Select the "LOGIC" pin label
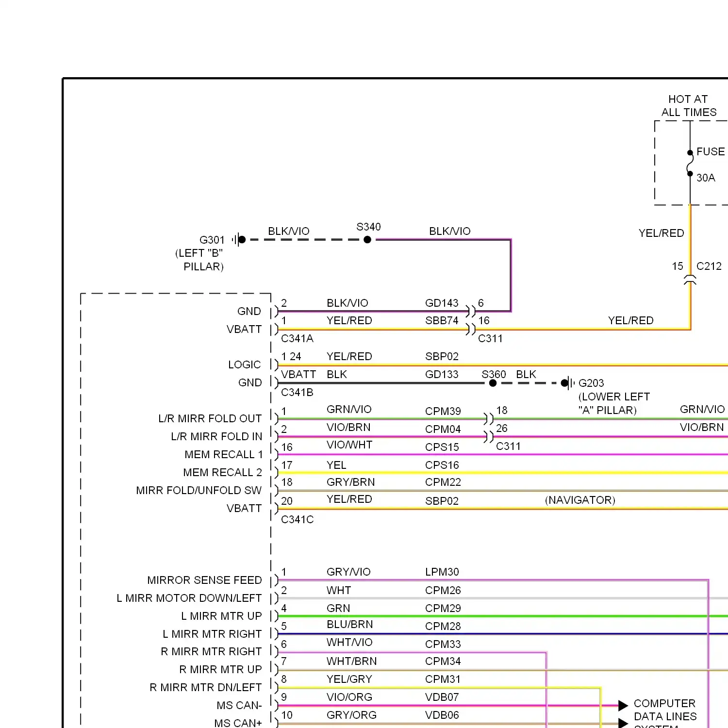728x728 pixels. click(244, 364)
